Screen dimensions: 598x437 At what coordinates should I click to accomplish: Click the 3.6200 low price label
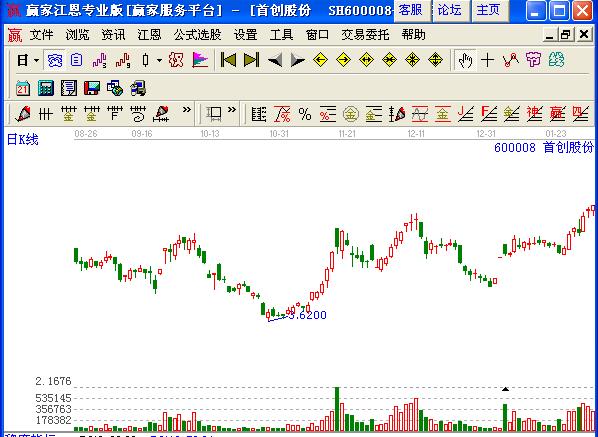307,315
